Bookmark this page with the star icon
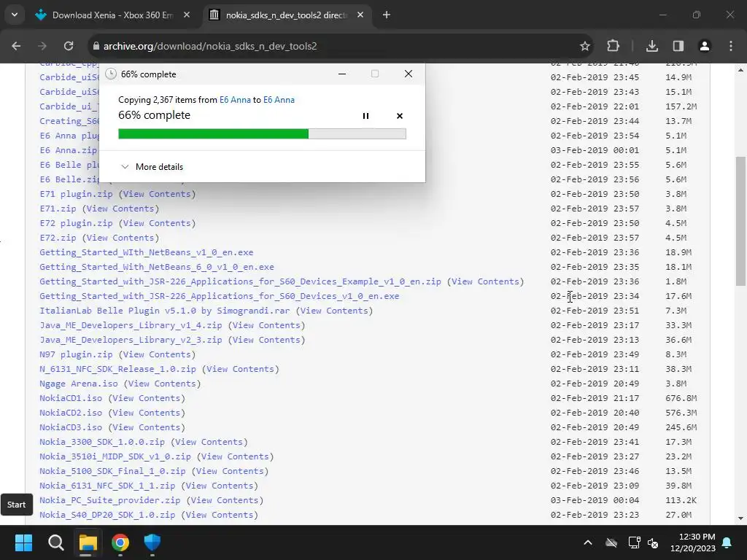Screen dimensions: 747x560 coord(585,46)
